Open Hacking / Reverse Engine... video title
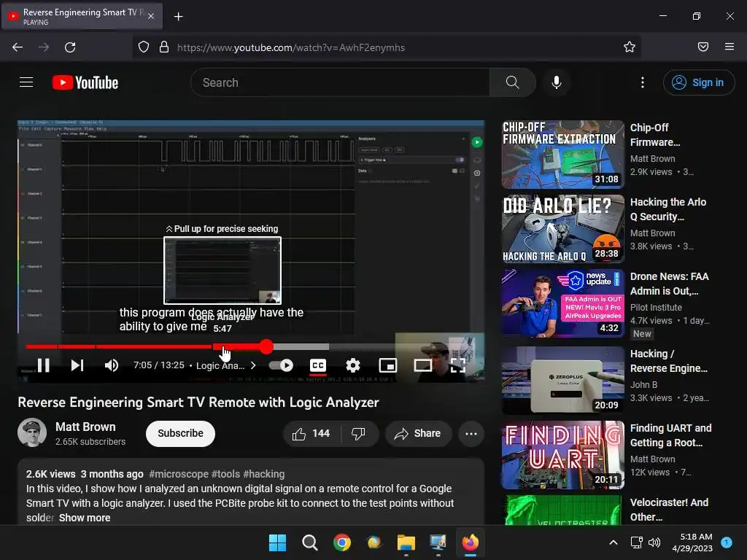The width and height of the screenshot is (747, 560). 668,361
